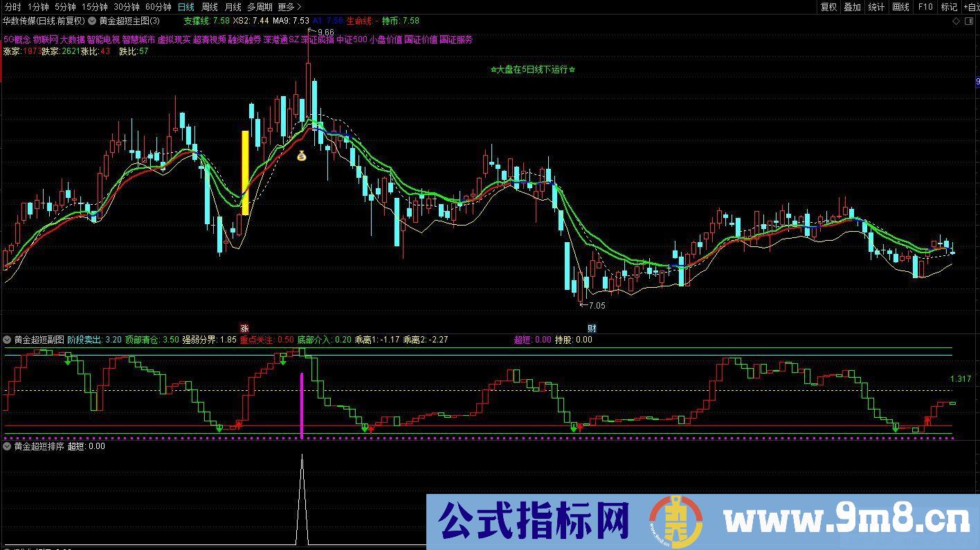
Task: Click the 叠加 overlay button
Action: pos(852,7)
